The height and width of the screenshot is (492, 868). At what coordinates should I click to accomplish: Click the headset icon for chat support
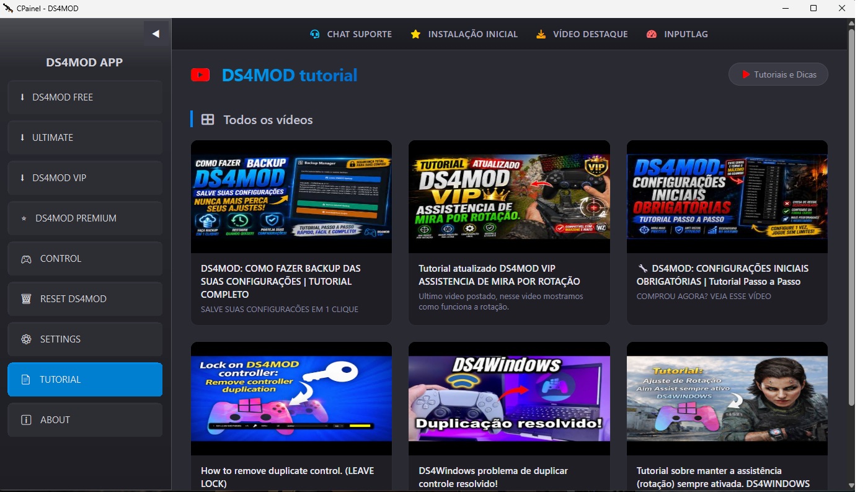(315, 34)
